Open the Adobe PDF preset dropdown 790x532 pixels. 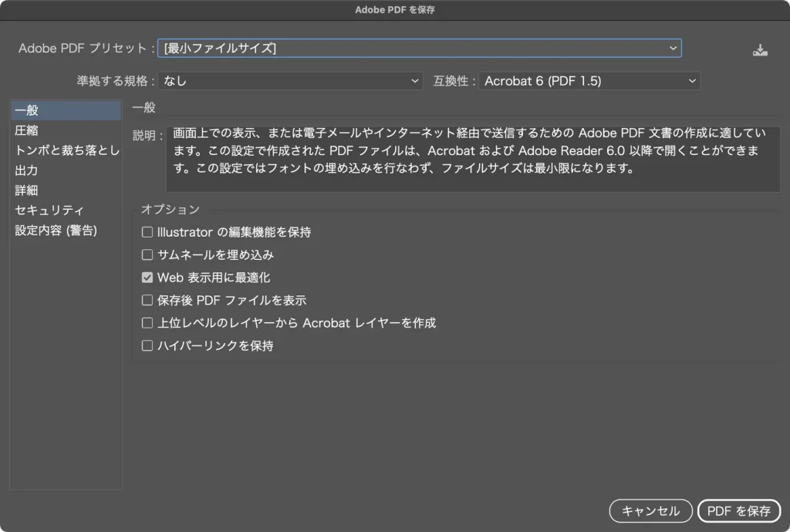419,49
